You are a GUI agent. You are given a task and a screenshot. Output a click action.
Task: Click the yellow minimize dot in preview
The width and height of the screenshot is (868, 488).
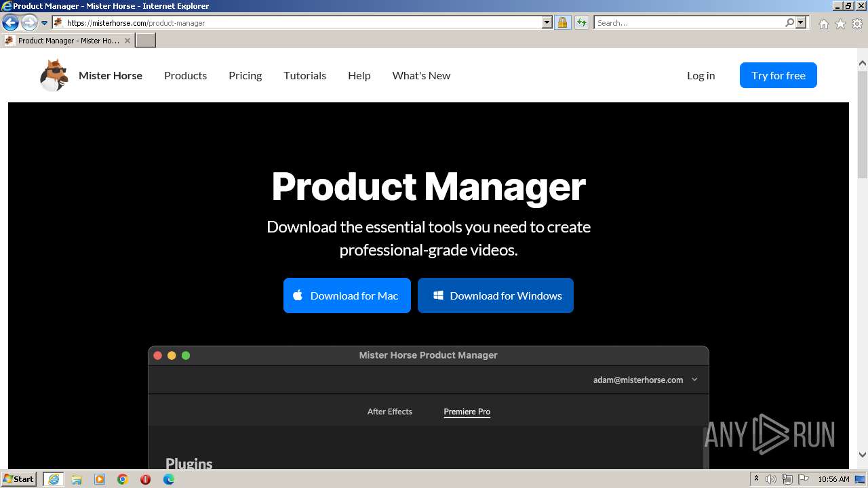[172, 355]
